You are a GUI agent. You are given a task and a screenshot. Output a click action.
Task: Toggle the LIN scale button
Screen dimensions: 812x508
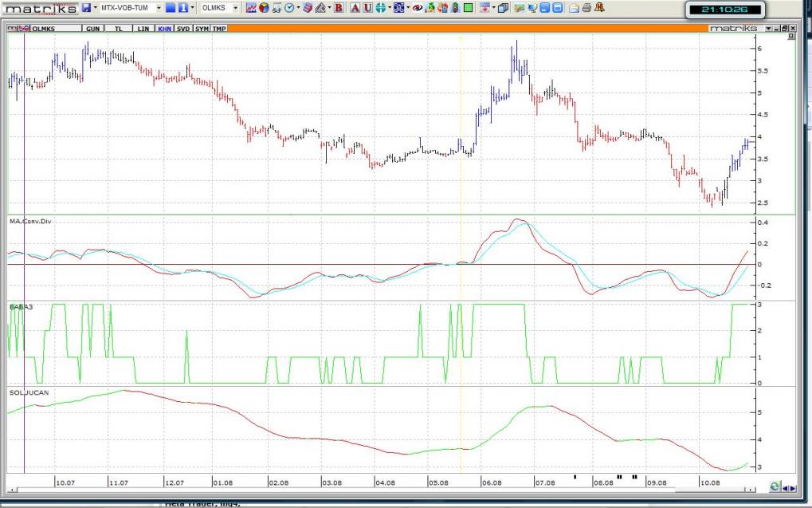tap(143, 28)
